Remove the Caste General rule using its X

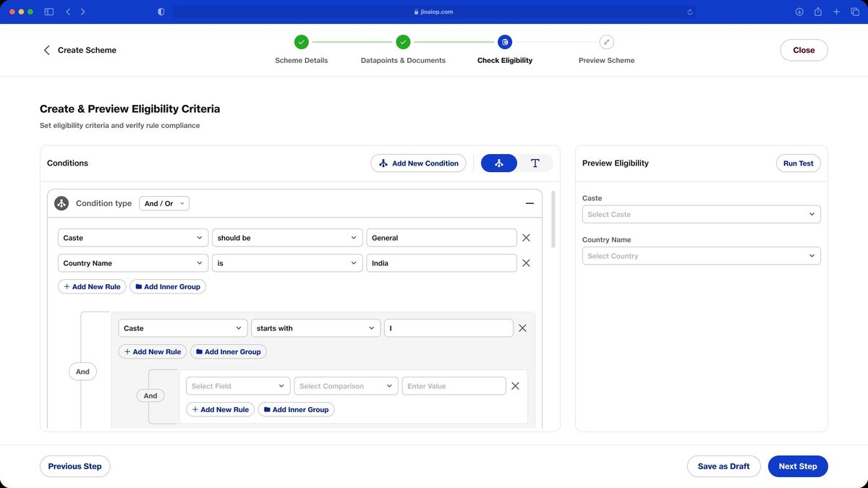(x=526, y=237)
